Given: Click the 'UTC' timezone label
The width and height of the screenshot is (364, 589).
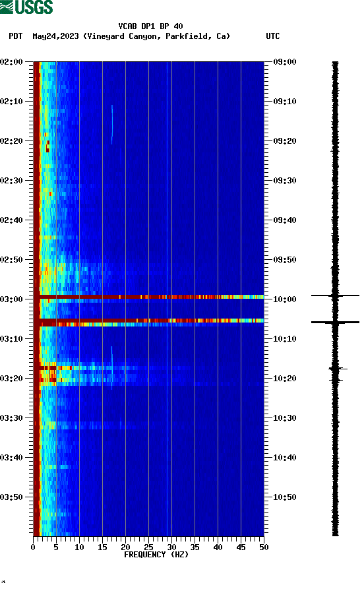Looking at the screenshot, I should 273,36.
